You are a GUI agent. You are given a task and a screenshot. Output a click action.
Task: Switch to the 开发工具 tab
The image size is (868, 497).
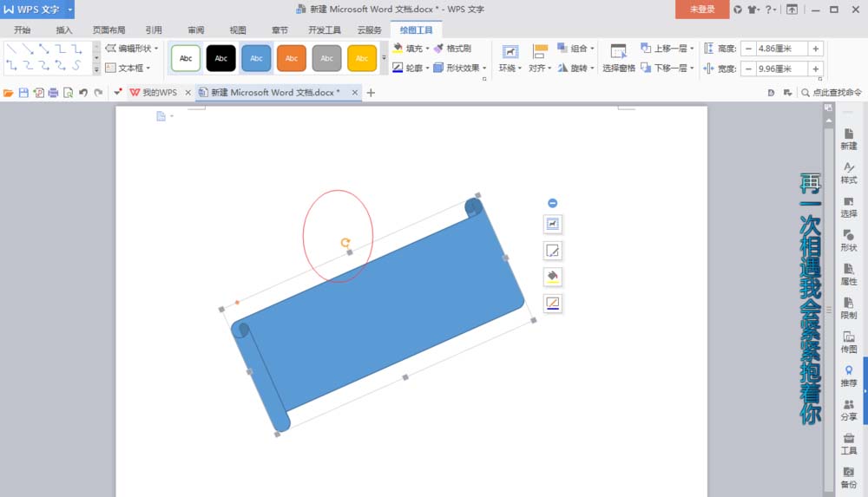[x=325, y=29]
